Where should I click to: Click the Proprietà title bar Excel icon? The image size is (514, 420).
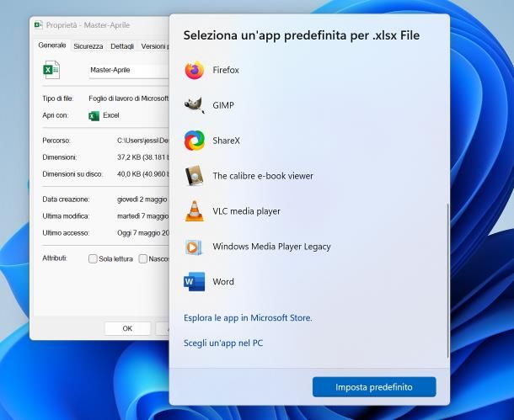pos(39,25)
